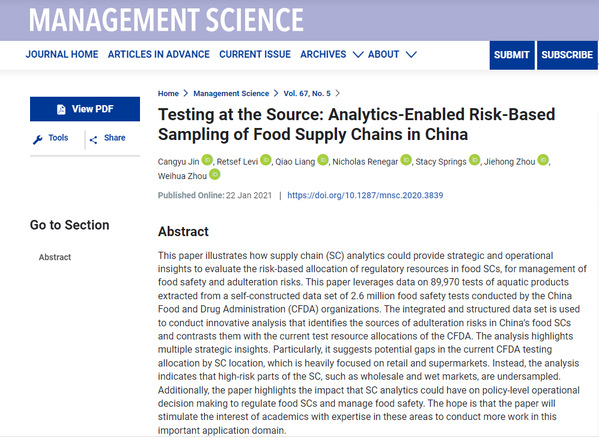Viewport: 599px width, 438px height.
Task: Open Nicholas Renegar's ORCID icon
Action: [406, 160]
